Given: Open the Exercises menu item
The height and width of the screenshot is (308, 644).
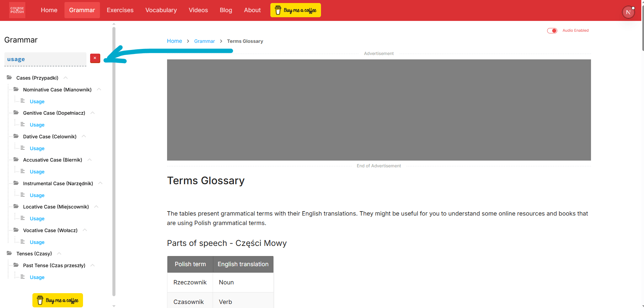Looking at the screenshot, I should click(x=120, y=10).
